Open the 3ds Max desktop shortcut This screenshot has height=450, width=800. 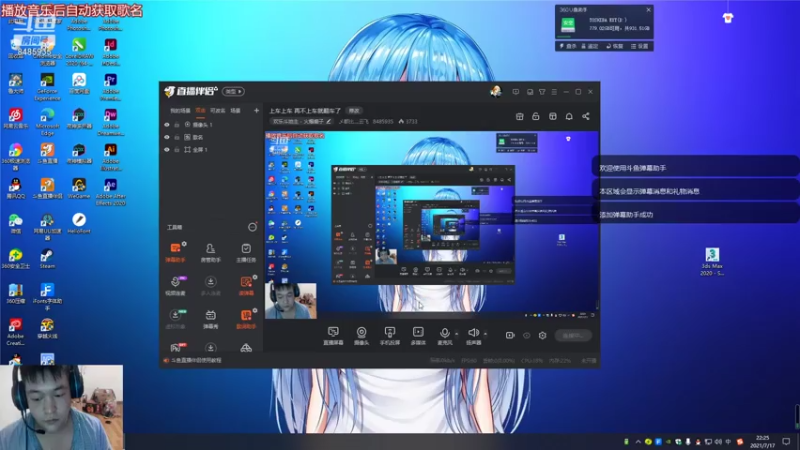click(x=712, y=261)
